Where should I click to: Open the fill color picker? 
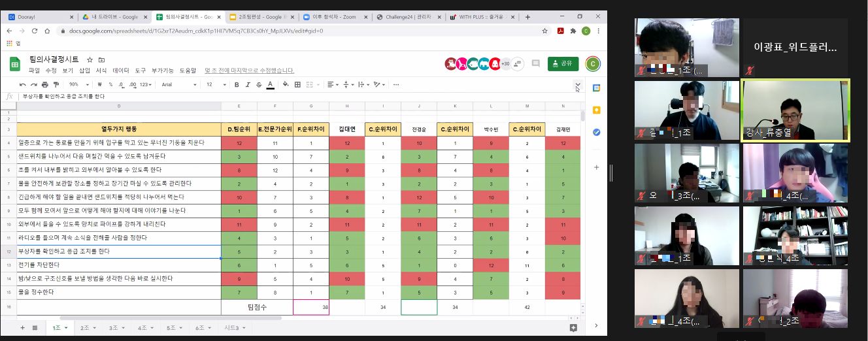point(286,84)
